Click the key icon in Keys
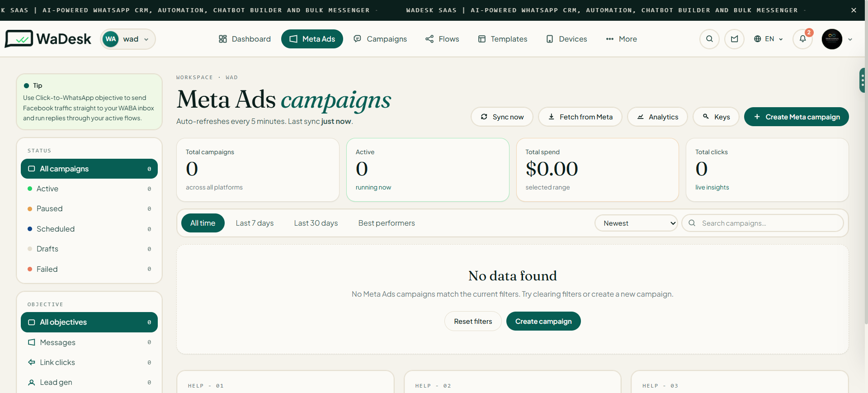868x393 pixels. [706, 117]
